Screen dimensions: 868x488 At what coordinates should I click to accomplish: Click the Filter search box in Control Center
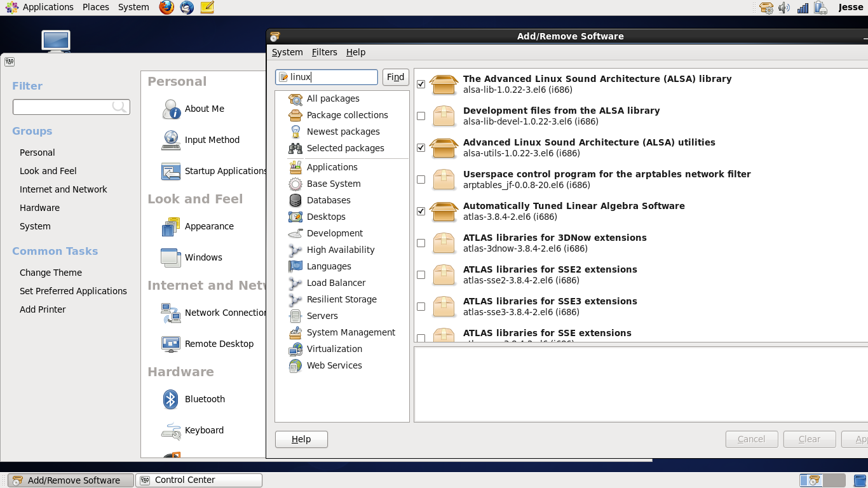point(71,107)
